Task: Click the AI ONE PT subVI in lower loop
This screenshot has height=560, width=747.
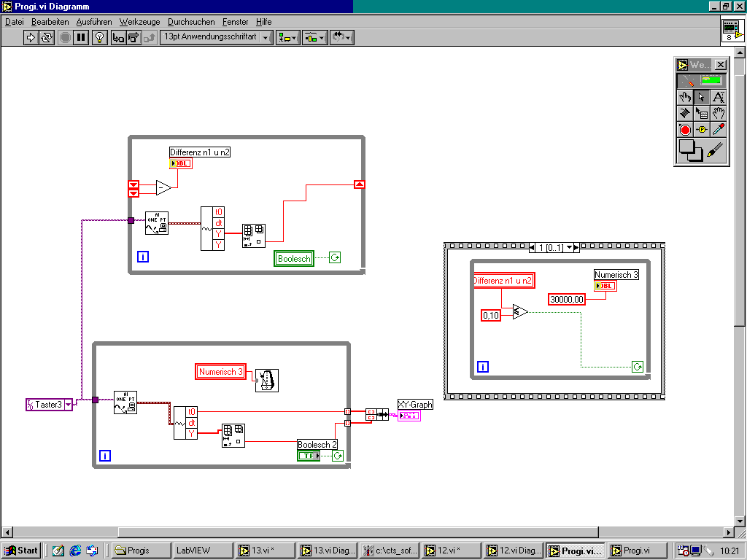Action: click(x=125, y=402)
